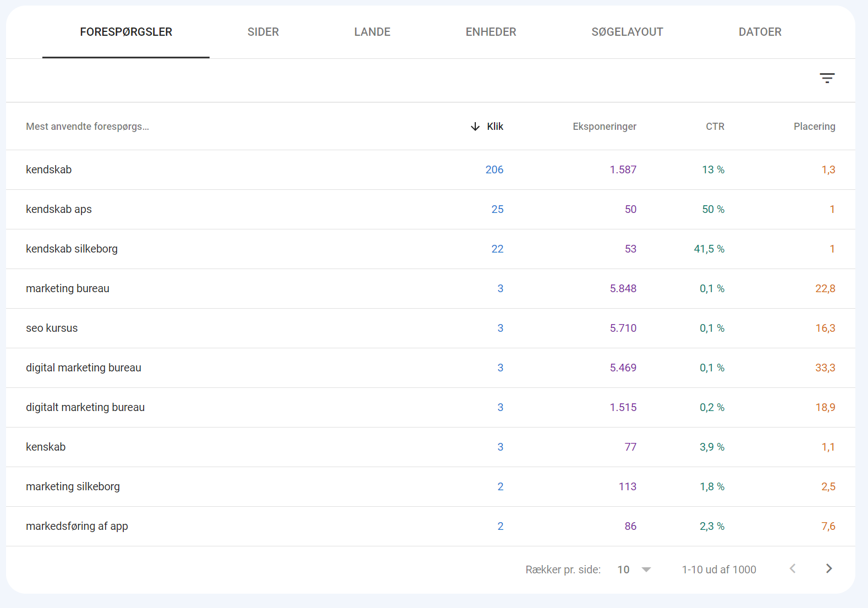The height and width of the screenshot is (608, 868).
Task: Click the 1.515 impressions value
Action: point(623,408)
